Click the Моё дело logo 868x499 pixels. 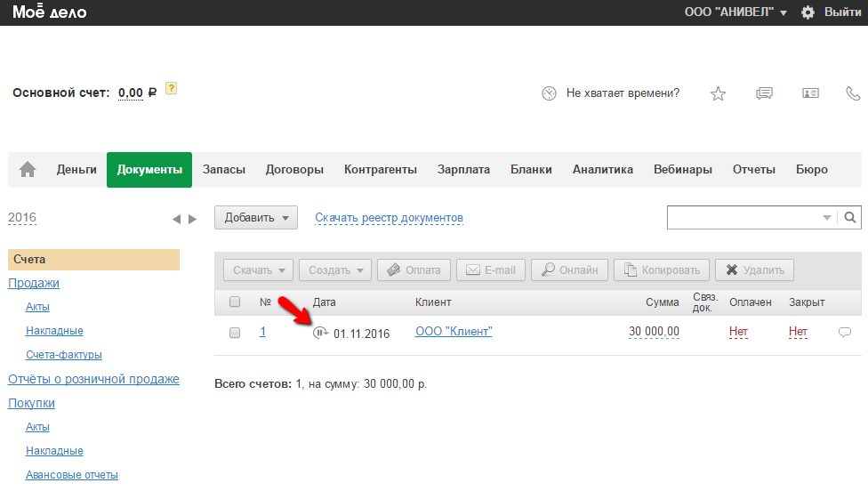(49, 12)
